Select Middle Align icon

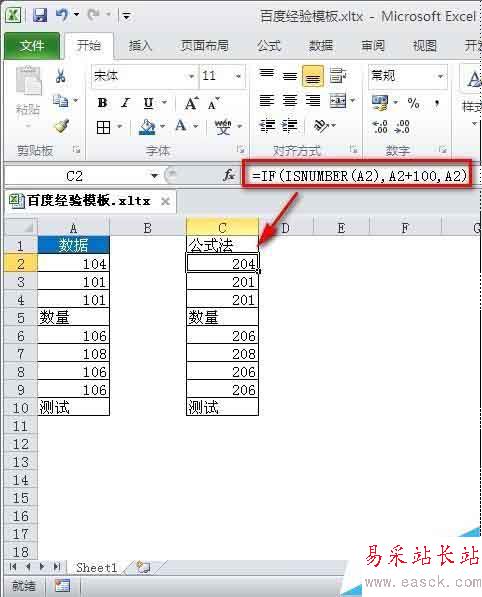290,76
